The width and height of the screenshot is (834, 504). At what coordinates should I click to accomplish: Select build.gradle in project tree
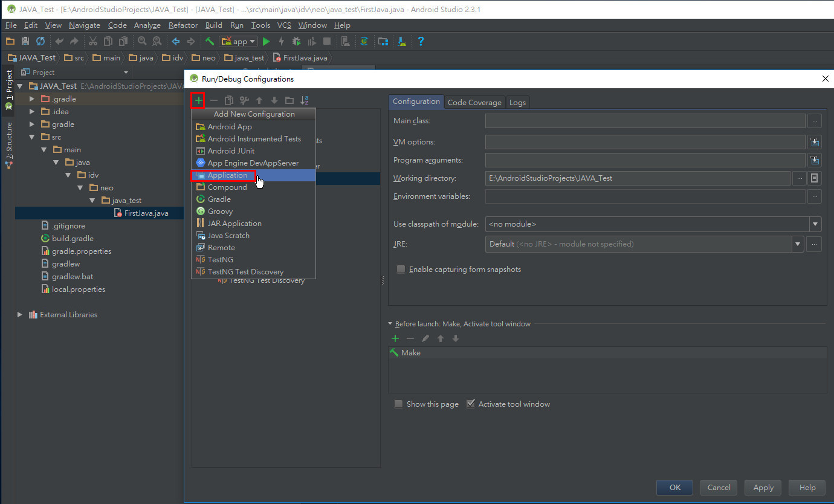click(x=73, y=239)
